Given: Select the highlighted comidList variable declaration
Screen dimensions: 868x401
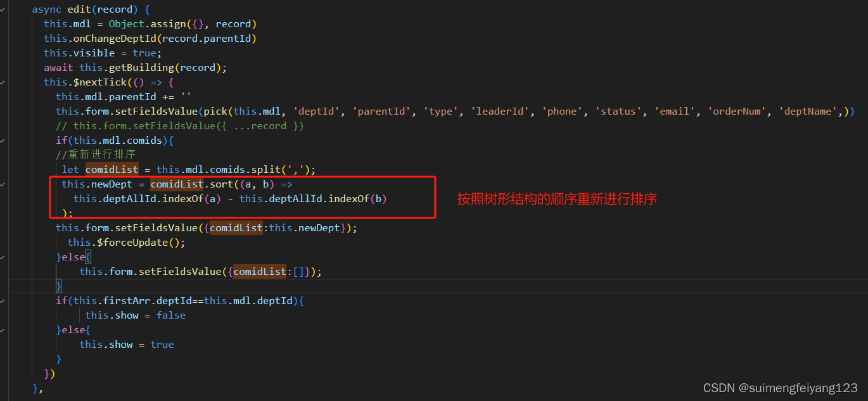Looking at the screenshot, I should click(112, 169).
